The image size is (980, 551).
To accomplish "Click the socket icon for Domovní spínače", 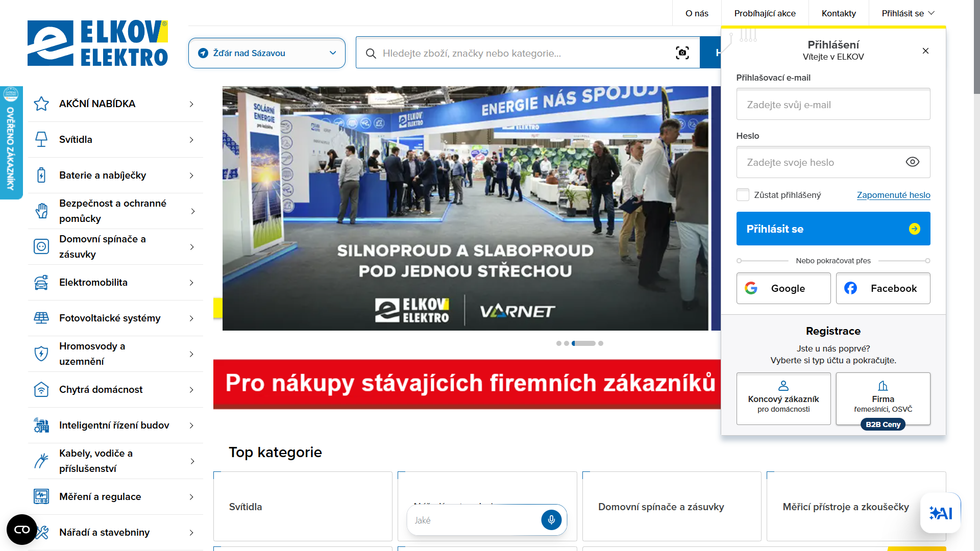I will click(x=41, y=246).
